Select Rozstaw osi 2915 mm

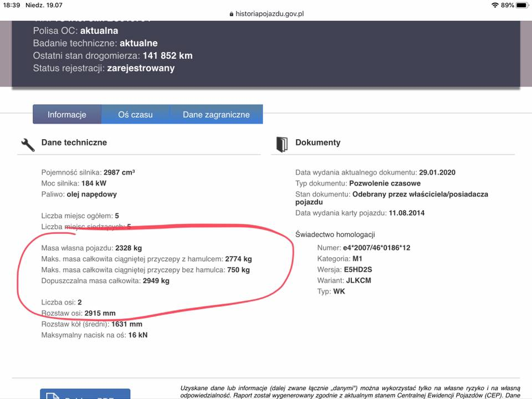point(78,313)
